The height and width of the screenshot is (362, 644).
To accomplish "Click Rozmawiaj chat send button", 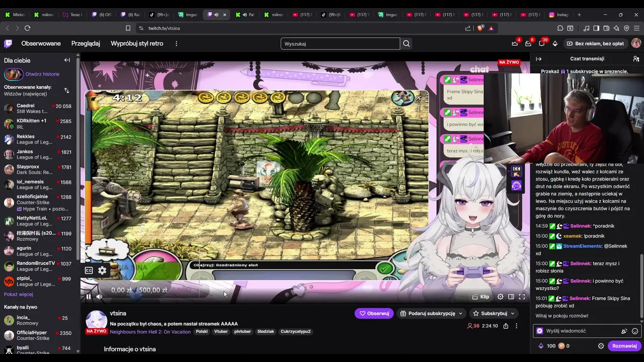I will click(624, 346).
